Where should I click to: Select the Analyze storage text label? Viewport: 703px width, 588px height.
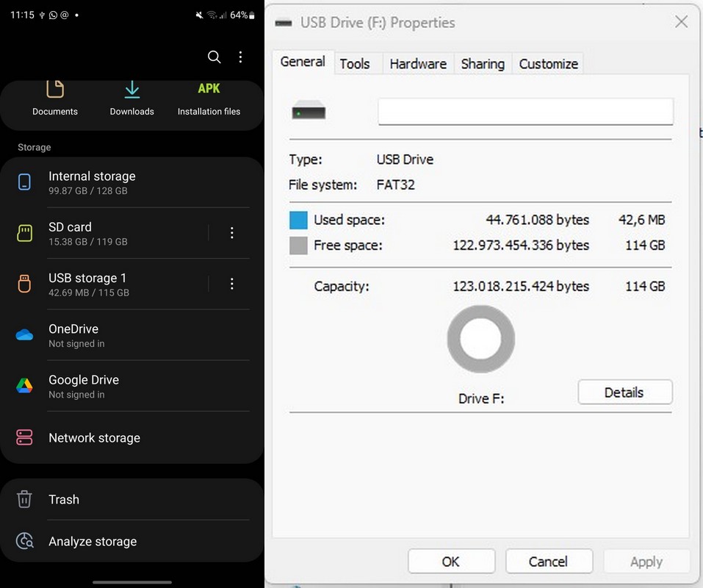pos(93,542)
